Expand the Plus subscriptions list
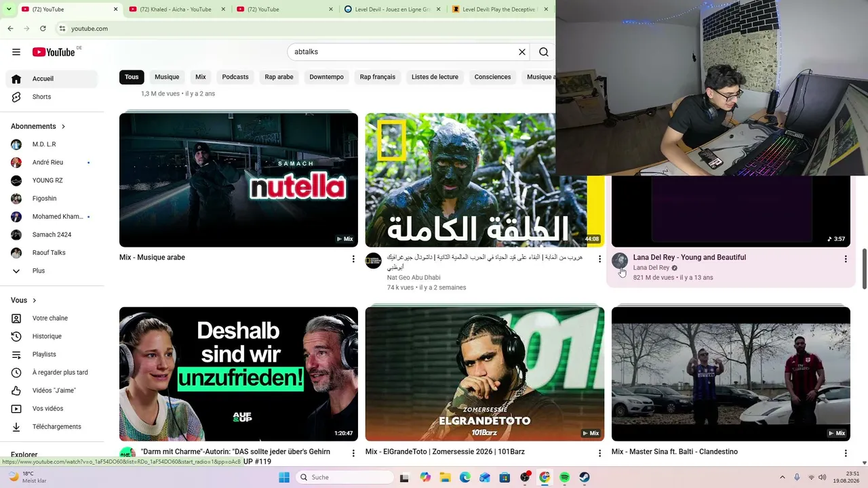Screen dimensions: 868x488 52,270
